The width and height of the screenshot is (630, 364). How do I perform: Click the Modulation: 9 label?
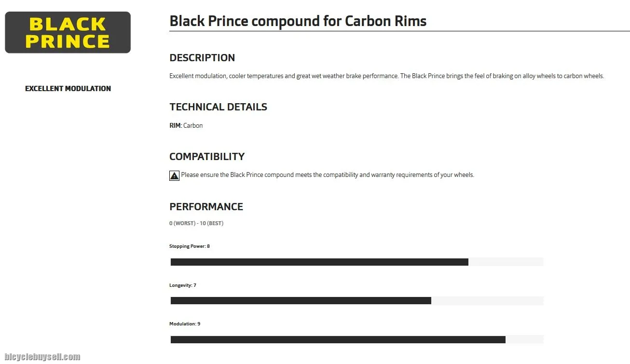click(x=185, y=324)
